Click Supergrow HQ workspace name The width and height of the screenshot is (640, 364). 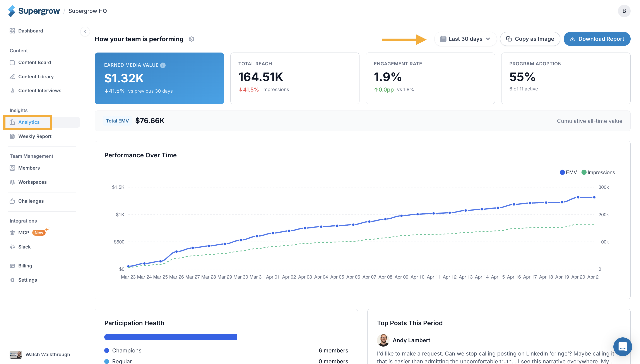tap(87, 11)
